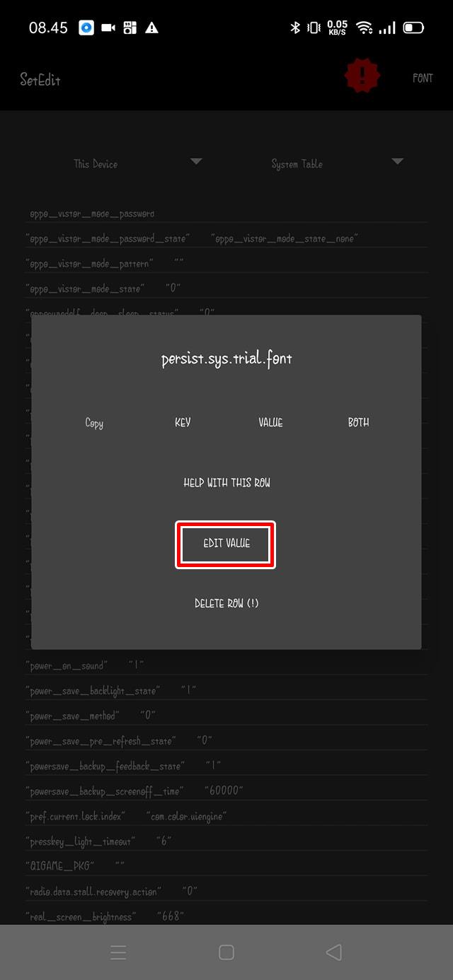
Task: Select VALUE copy option
Action: [270, 422]
